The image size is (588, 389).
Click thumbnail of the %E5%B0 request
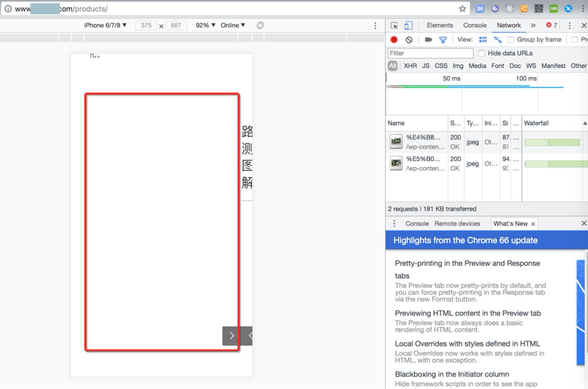click(396, 163)
